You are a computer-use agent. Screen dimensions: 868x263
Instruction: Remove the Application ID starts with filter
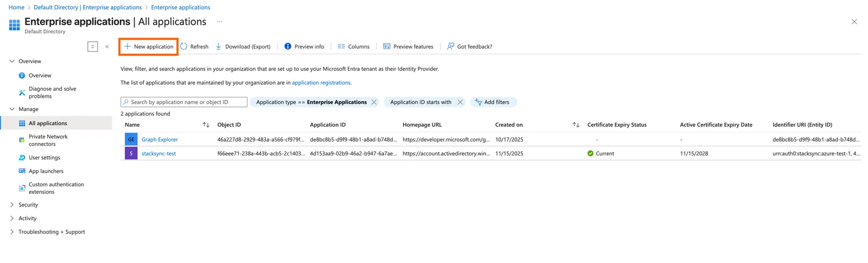click(x=460, y=102)
